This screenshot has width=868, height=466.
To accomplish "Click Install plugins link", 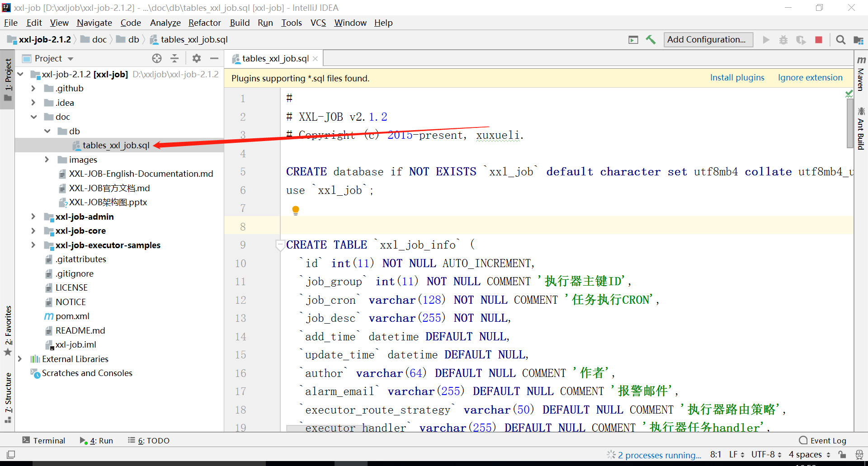I will (737, 78).
